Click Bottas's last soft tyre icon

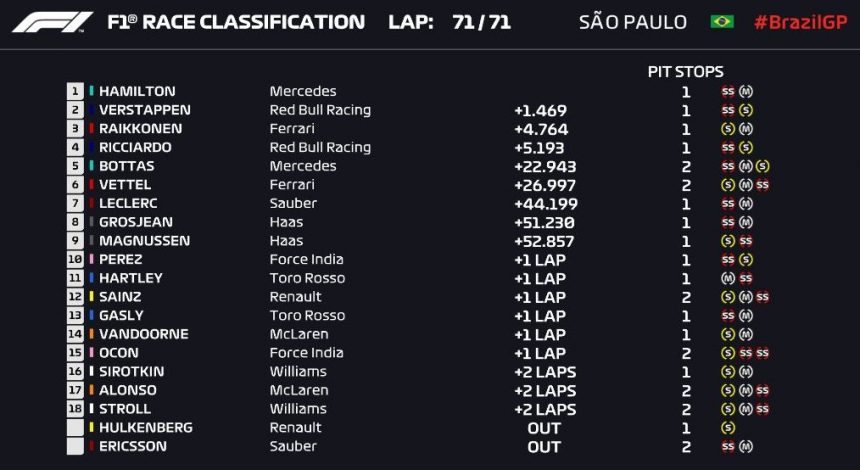point(762,166)
